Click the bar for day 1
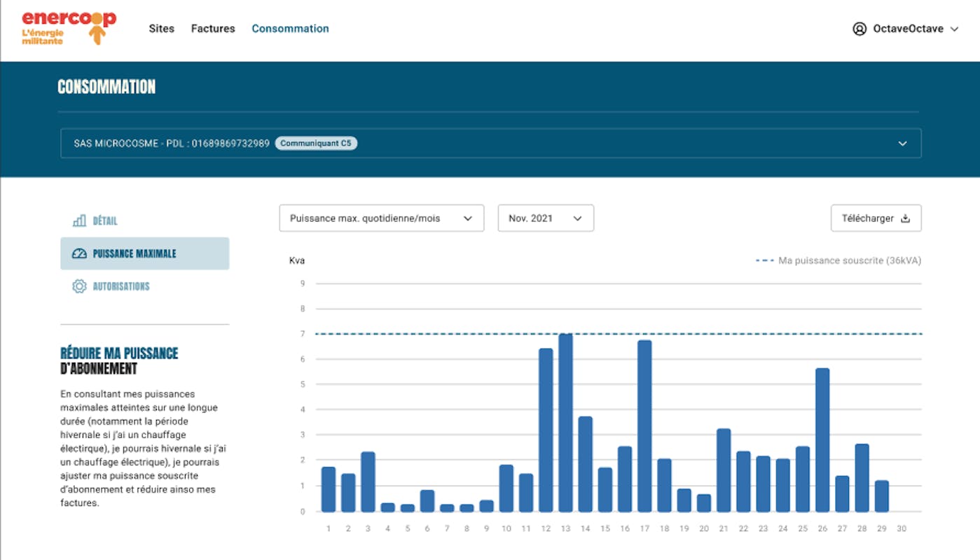Screen dimensions: 980x560 point(329,489)
